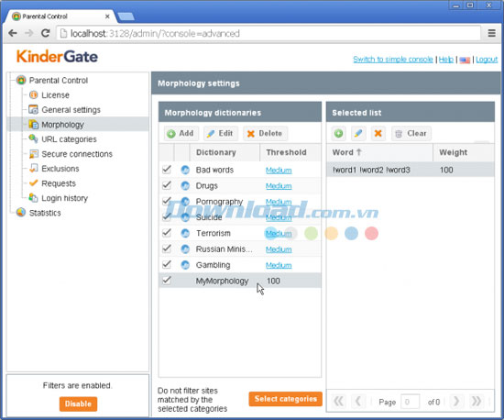Click the Statistics pie chart icon
This screenshot has width=504, height=420.
[21, 212]
